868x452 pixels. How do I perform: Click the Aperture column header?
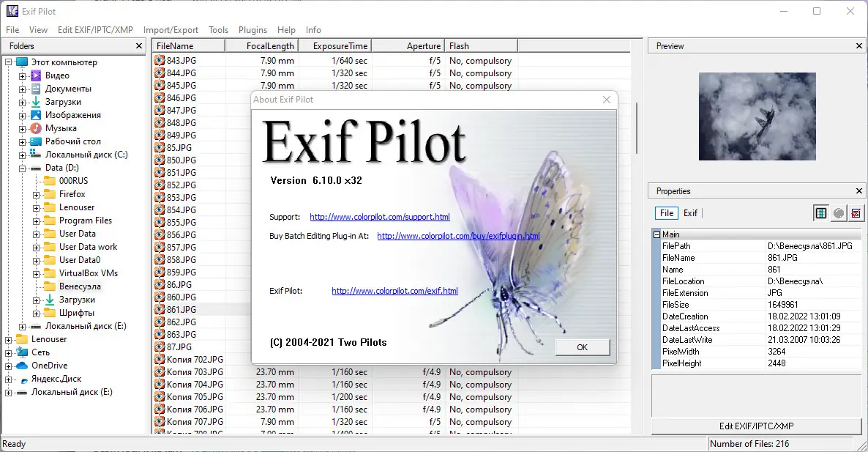408,46
